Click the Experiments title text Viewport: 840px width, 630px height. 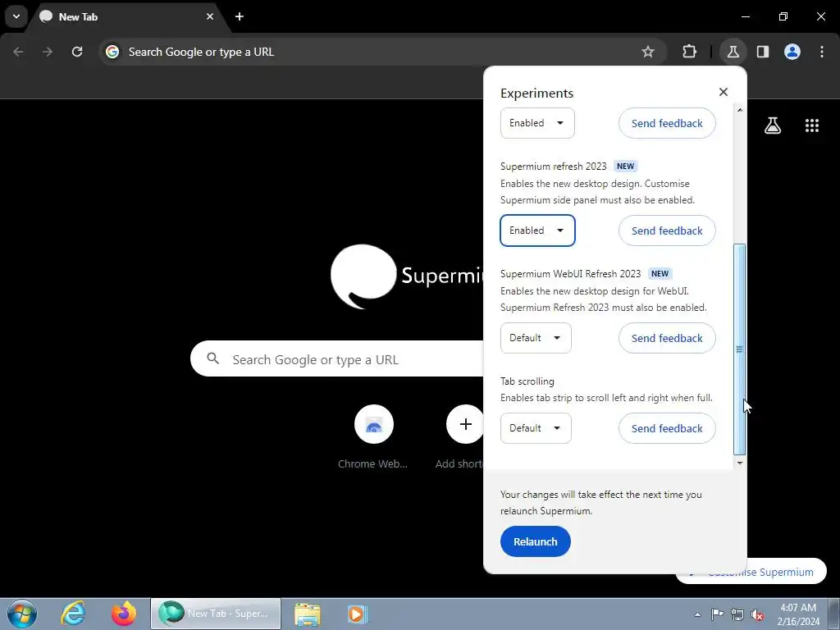click(x=536, y=93)
